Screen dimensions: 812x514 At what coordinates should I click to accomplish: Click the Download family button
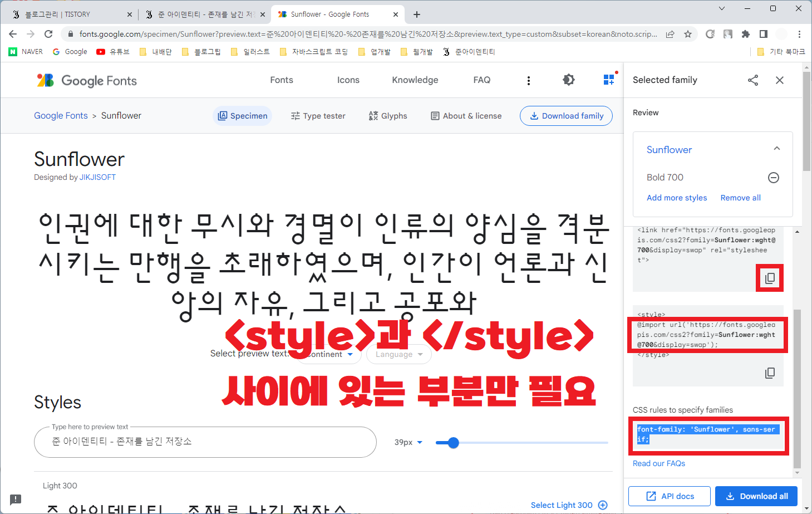coord(566,116)
